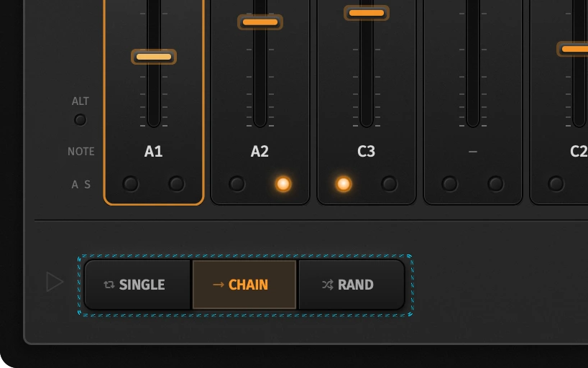
Task: Click the fader track of the empty step
Action: [473, 63]
